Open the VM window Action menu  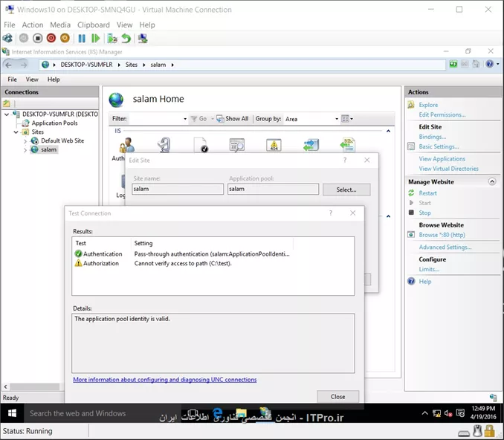33,25
